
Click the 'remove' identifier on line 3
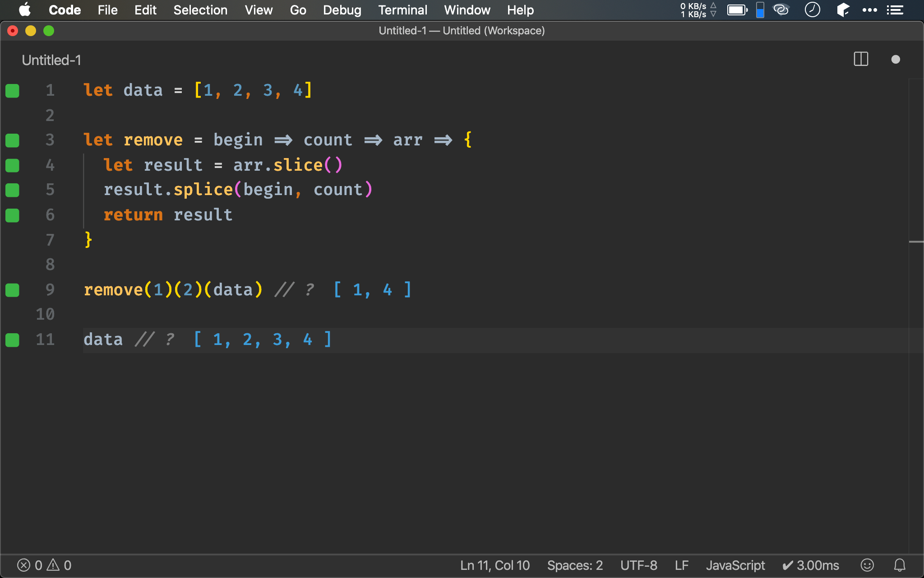click(153, 140)
